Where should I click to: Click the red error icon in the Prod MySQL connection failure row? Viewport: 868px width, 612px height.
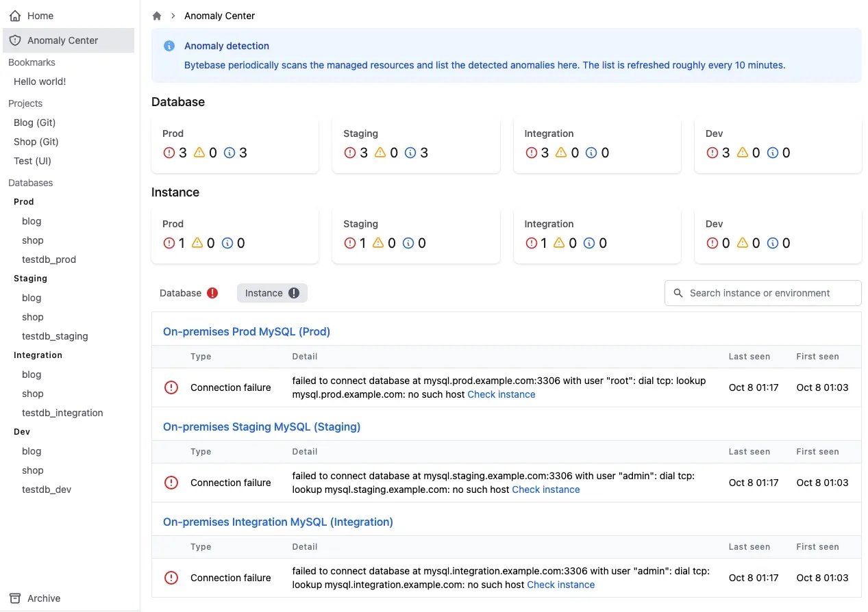171,387
